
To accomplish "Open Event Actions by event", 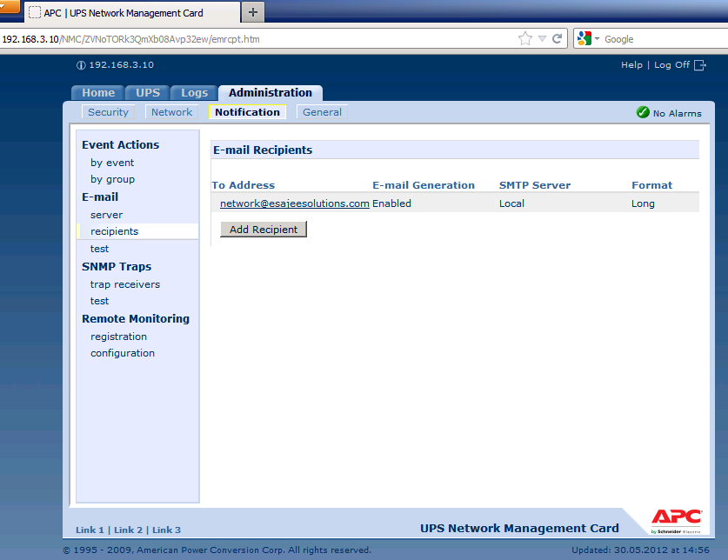I will point(112,163).
